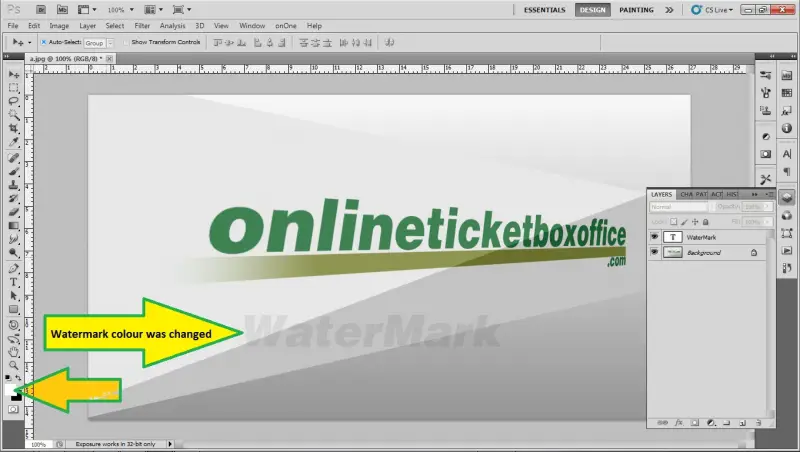Select the Move tool in the toolbox
This screenshot has width=800, height=452.
pyautogui.click(x=14, y=74)
